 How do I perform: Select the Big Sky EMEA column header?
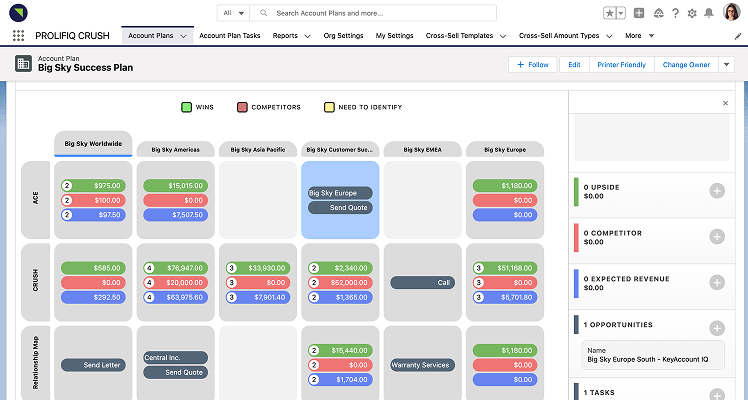click(x=423, y=149)
